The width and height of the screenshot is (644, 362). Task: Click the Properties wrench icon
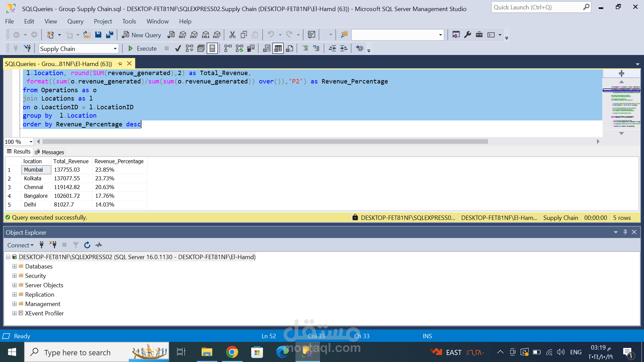click(468, 35)
